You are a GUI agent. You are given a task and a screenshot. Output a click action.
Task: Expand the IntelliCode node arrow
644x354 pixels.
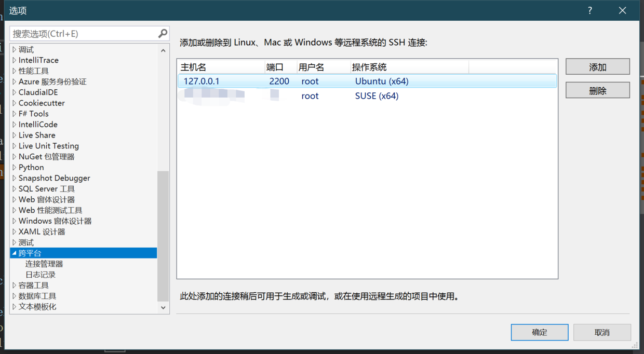coord(15,125)
